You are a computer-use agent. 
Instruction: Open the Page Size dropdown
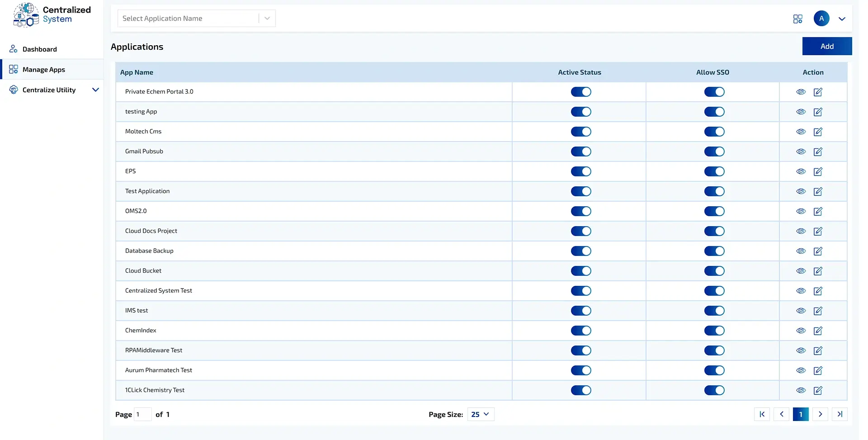(480, 414)
